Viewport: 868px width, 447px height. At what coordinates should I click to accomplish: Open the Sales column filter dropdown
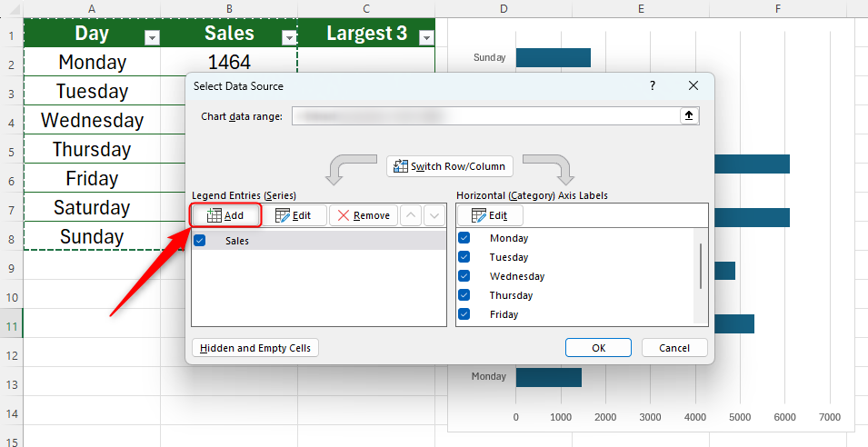click(289, 37)
